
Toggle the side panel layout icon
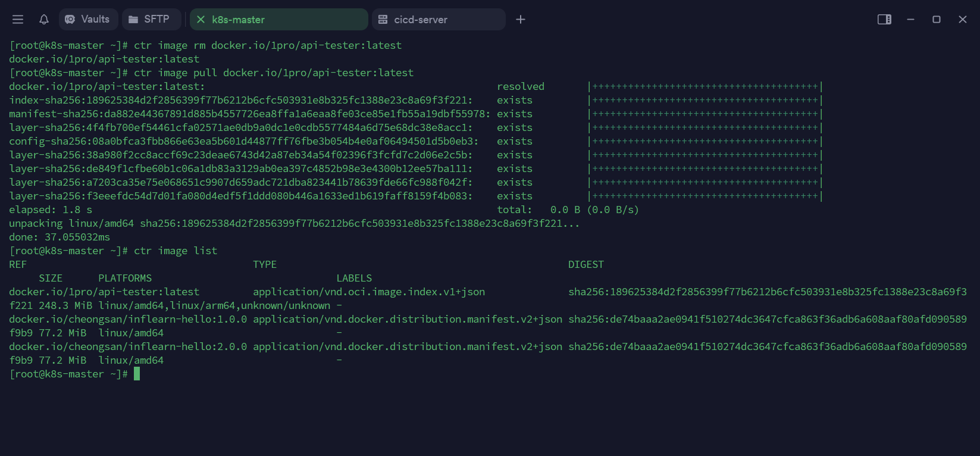pos(884,20)
